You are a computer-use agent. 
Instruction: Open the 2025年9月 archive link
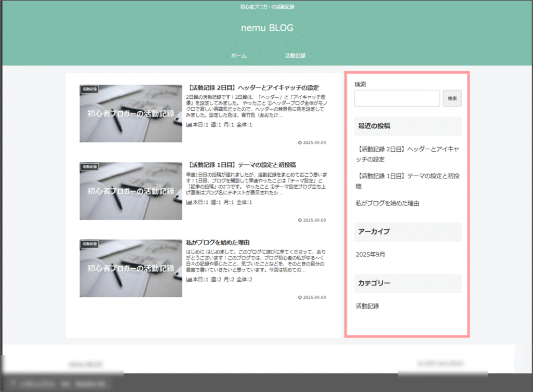tap(370, 254)
